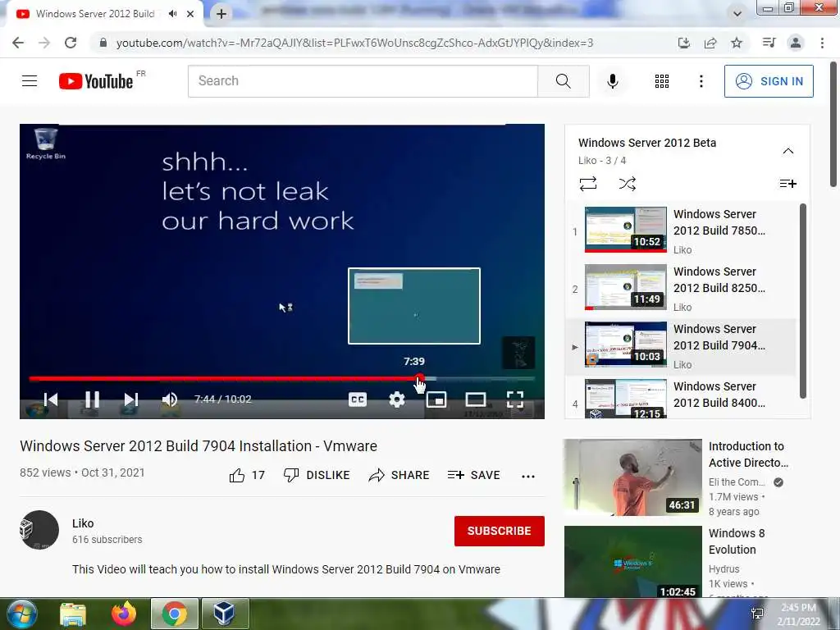The image size is (840, 630).
Task: Open the Liko channel name link
Action: tap(83, 523)
